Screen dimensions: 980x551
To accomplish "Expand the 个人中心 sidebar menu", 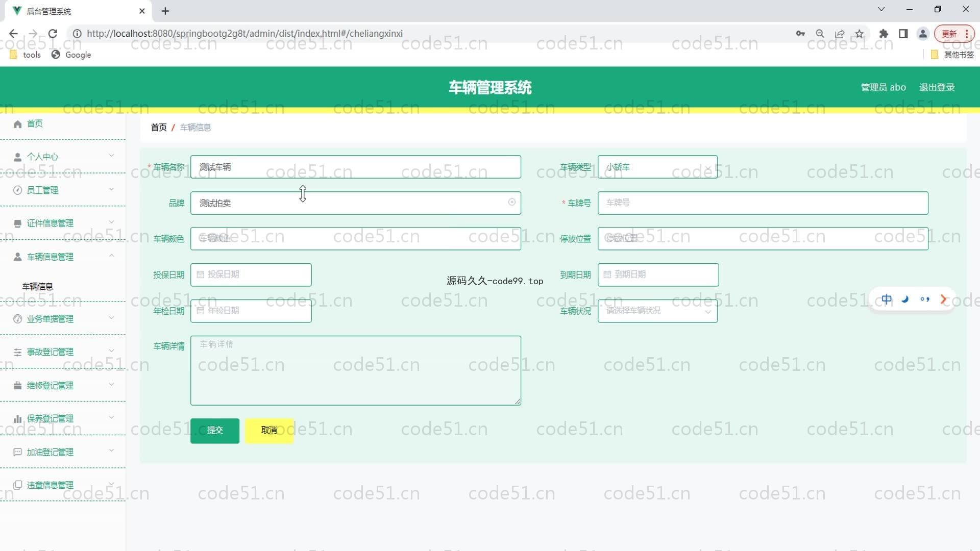I will tap(111, 156).
